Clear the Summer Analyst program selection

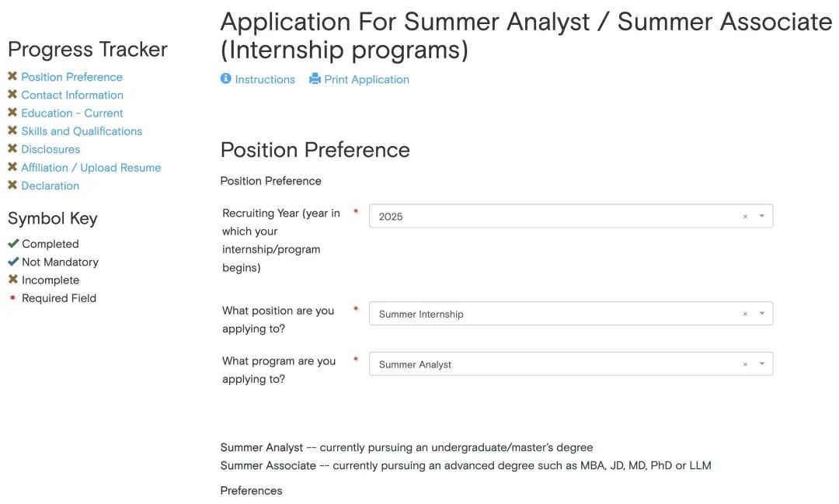745,364
